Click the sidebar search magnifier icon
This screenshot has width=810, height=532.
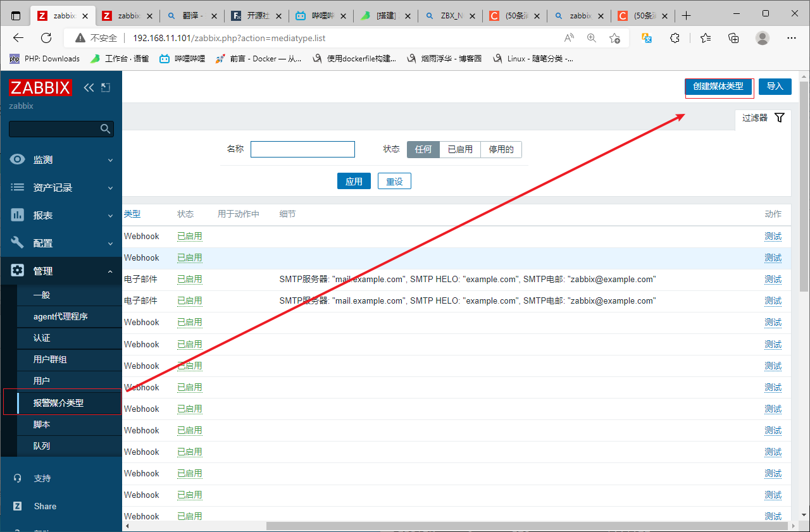tap(106, 129)
